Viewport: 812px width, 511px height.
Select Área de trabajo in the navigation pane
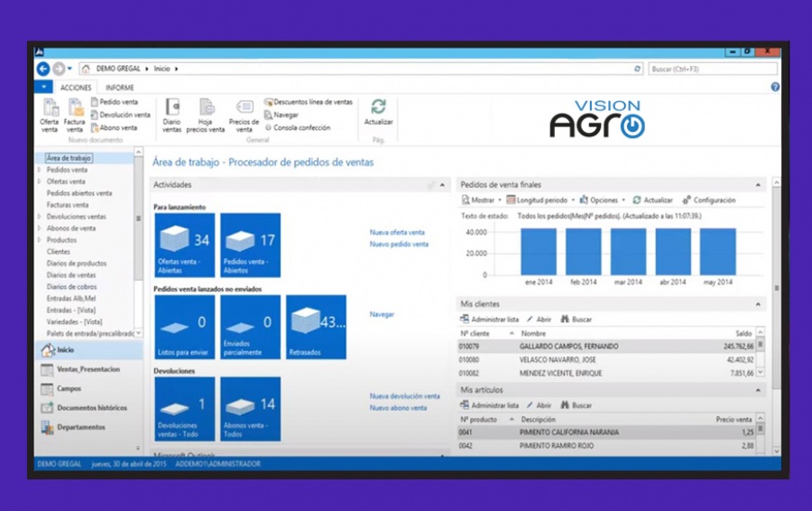point(69,158)
